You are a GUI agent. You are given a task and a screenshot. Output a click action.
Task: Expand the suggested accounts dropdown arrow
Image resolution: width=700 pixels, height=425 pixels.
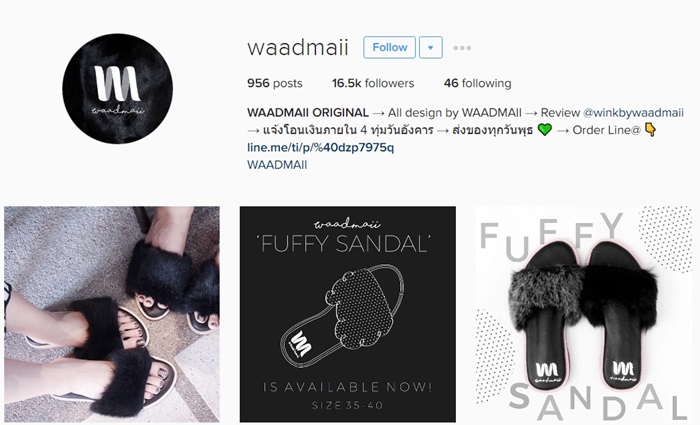[x=431, y=47]
